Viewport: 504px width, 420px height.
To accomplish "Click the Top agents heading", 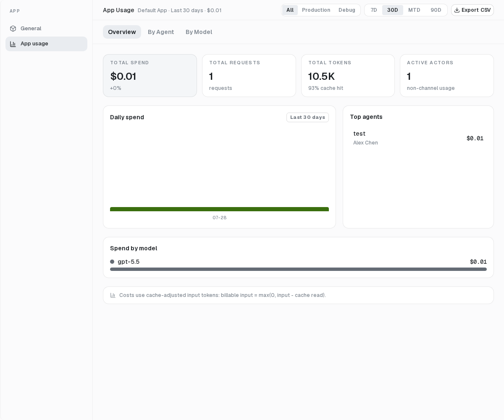I will point(366,117).
